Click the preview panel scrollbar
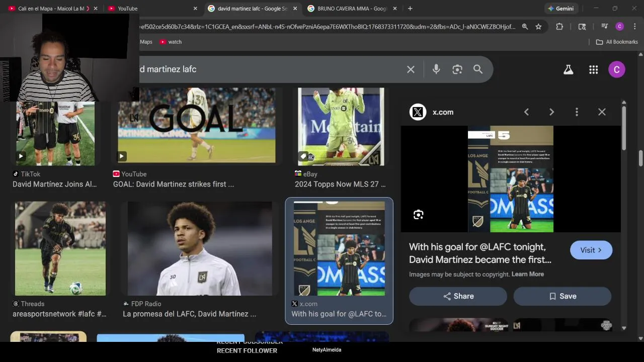 624,128
